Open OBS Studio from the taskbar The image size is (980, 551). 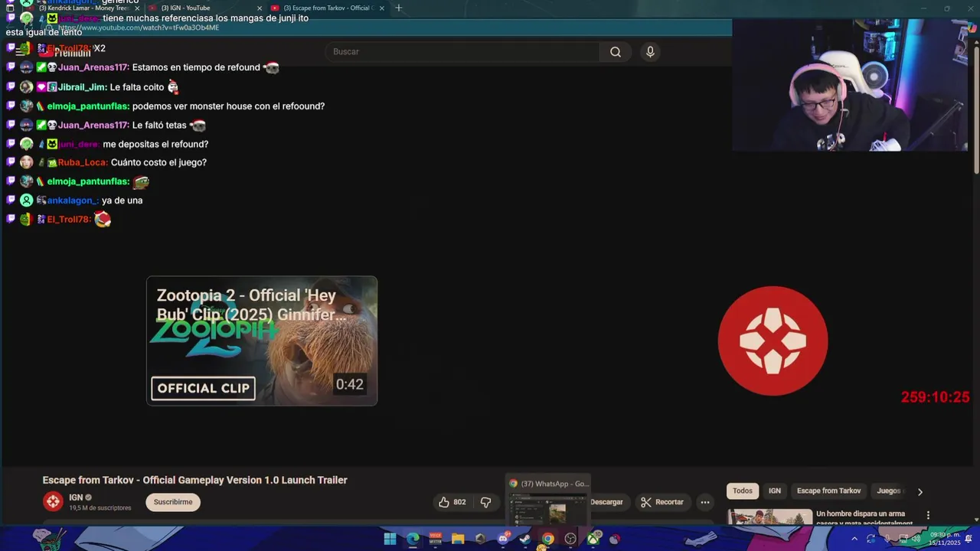click(x=570, y=539)
